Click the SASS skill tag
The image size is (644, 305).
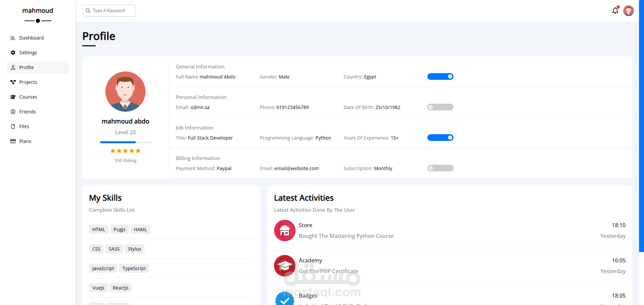coord(114,249)
